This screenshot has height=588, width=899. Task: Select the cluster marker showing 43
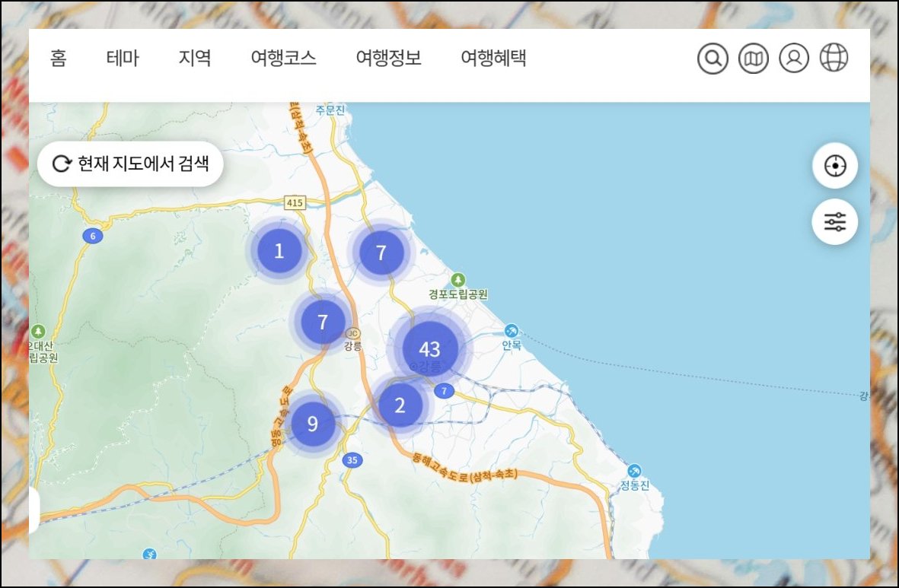pos(429,348)
